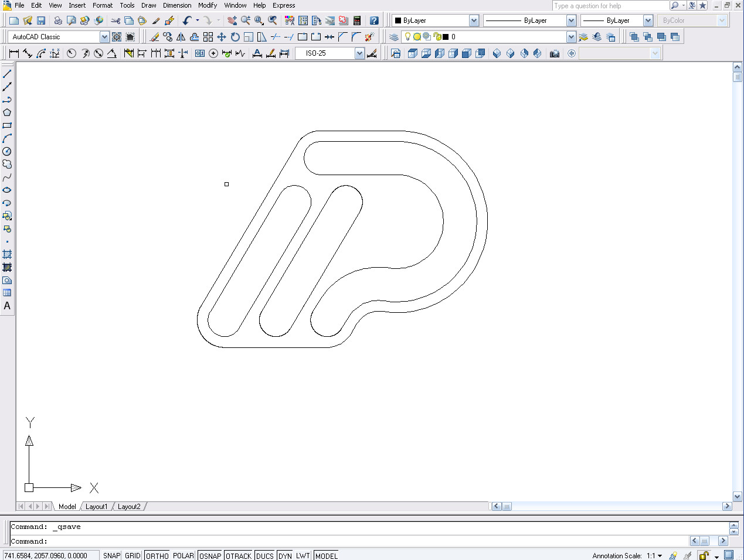Screen dimensions: 744x560
Task: Select the Line tool in Draw toolbar
Action: point(7,74)
